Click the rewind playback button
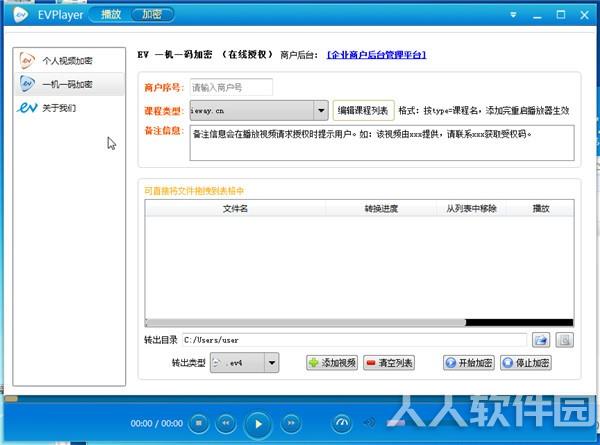Viewport: 600px width, 445px height. pyautogui.click(x=226, y=423)
